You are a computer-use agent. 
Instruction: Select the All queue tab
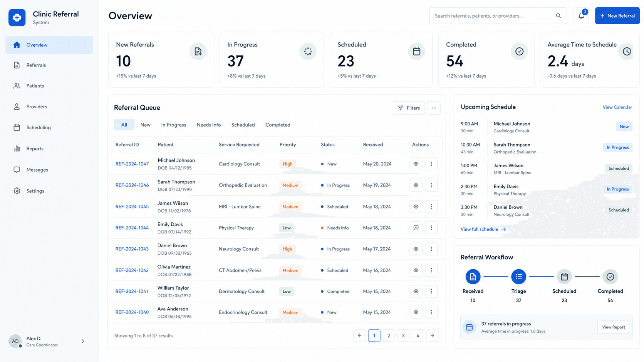(x=124, y=125)
